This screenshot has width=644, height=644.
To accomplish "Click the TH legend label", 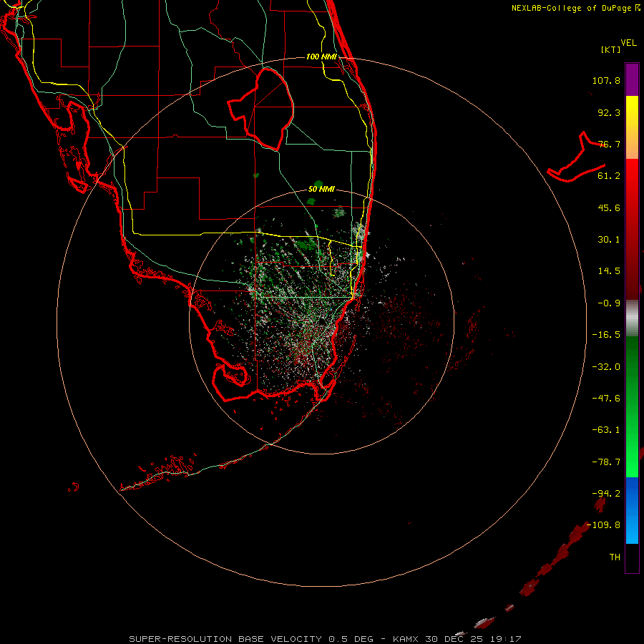I will [x=615, y=557].
